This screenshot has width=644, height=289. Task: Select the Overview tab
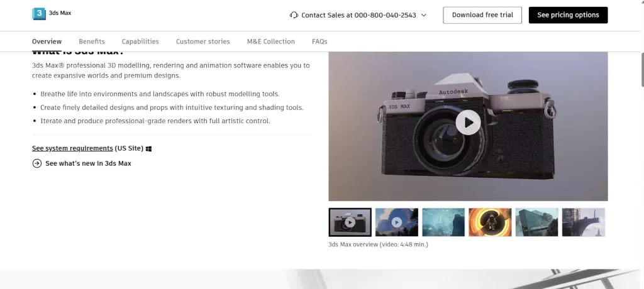[x=47, y=41]
